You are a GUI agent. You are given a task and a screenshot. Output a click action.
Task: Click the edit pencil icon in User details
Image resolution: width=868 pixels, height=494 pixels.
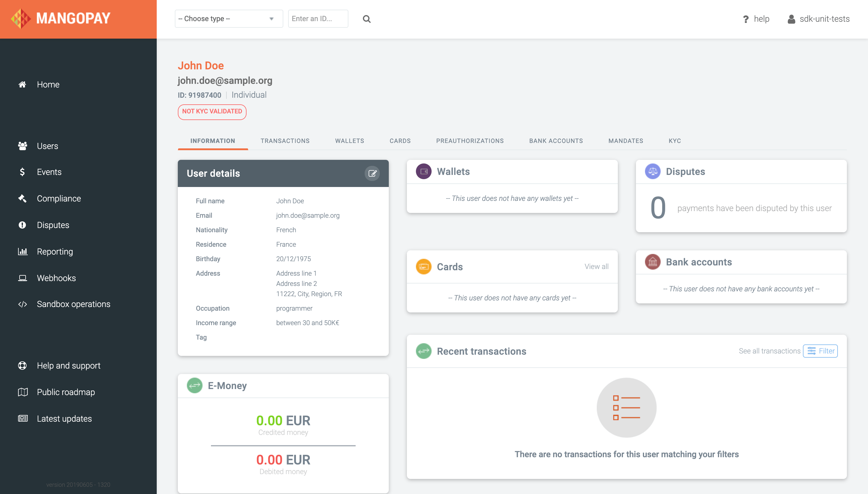tap(372, 173)
